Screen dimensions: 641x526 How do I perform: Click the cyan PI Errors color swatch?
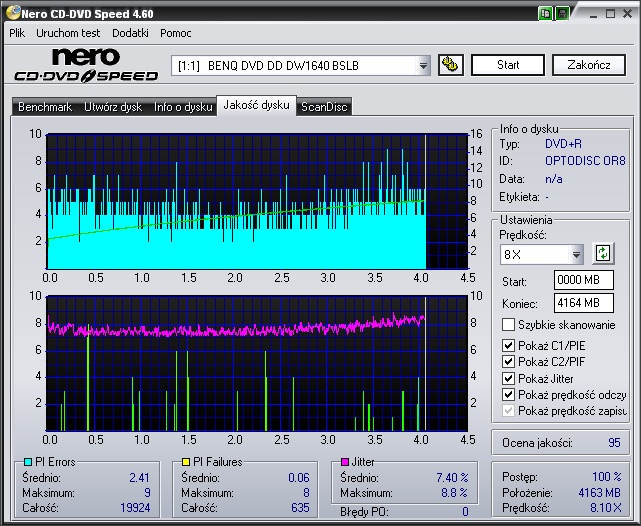(28, 462)
